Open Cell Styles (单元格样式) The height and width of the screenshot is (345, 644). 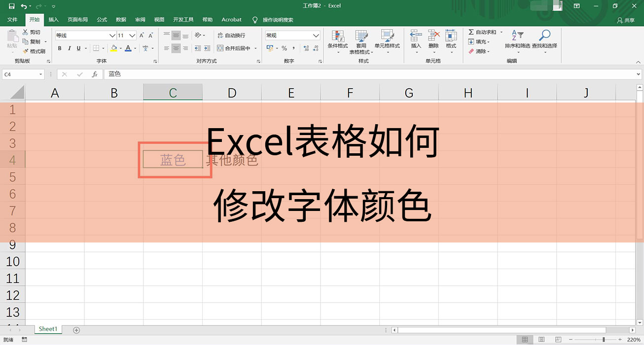(387, 41)
